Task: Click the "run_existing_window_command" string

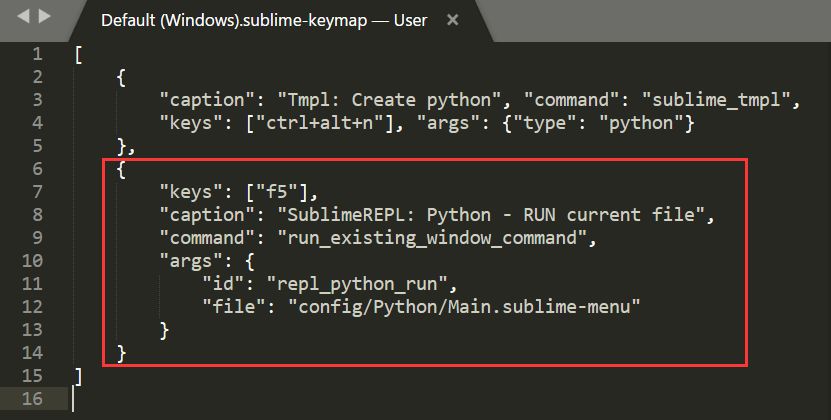Action: point(432,238)
